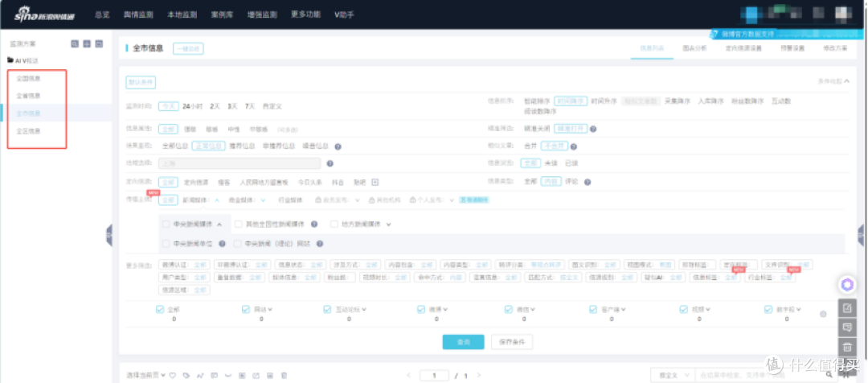Click the 默认条件 button

click(141, 82)
